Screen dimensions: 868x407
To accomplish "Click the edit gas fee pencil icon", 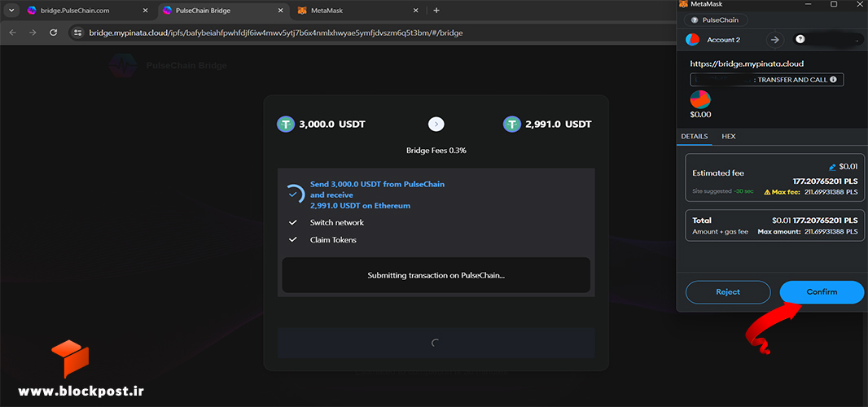I will pos(832,167).
